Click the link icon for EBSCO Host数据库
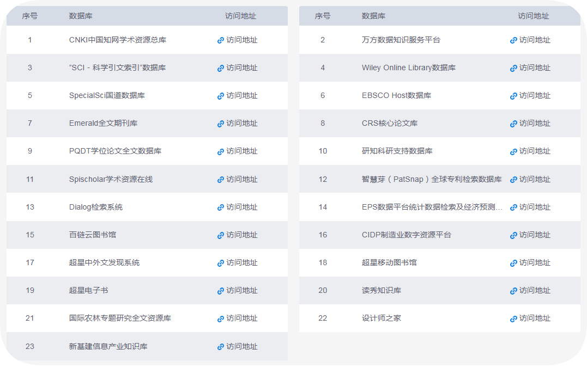The height and width of the screenshot is (392, 587). pyautogui.click(x=513, y=96)
